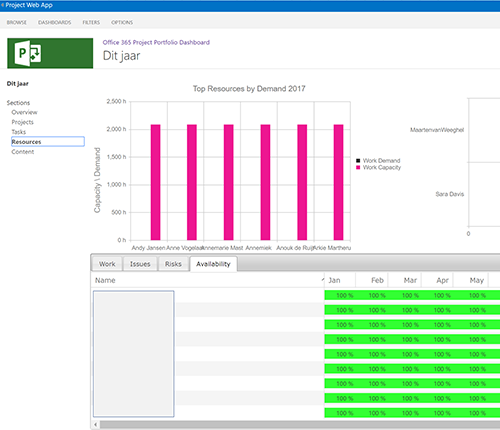Image resolution: width=500 pixels, height=430 pixels.
Task: Click the Sara Davis chart label
Action: click(x=450, y=194)
